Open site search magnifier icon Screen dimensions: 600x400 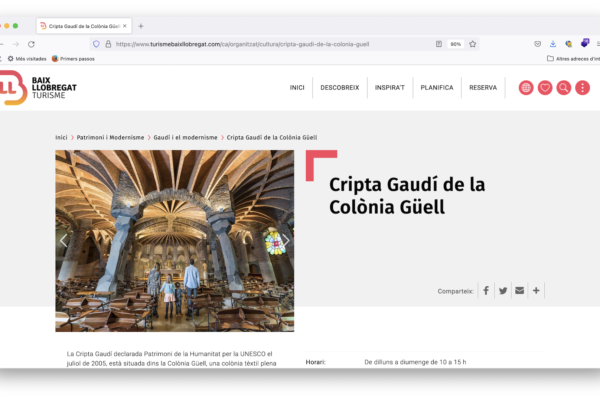[x=564, y=88]
